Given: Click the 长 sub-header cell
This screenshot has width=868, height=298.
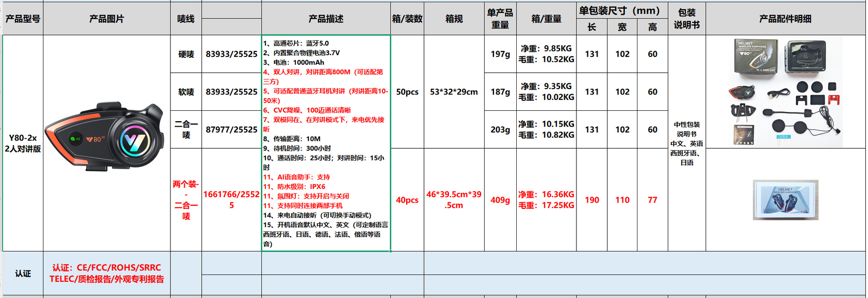Looking at the screenshot, I should pyautogui.click(x=592, y=27).
